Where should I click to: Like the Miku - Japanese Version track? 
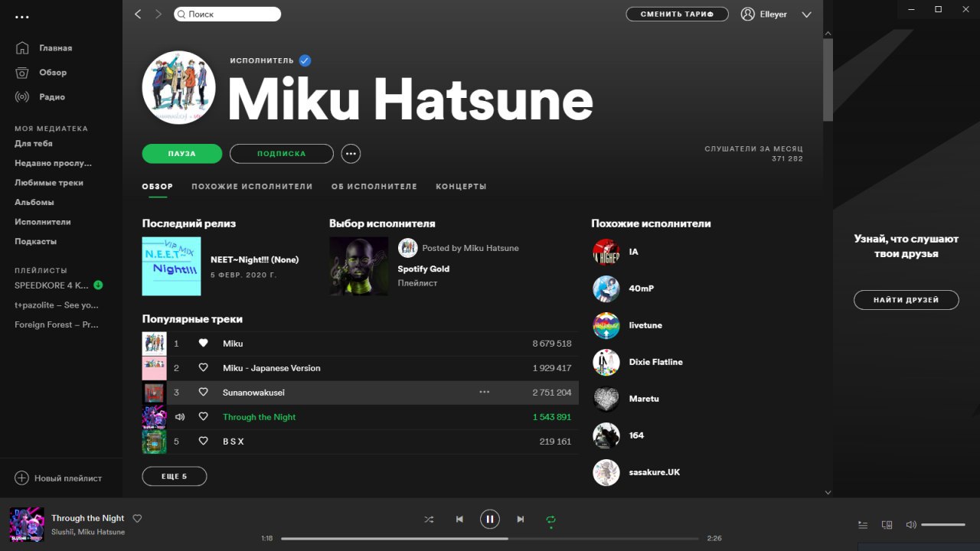tap(203, 368)
